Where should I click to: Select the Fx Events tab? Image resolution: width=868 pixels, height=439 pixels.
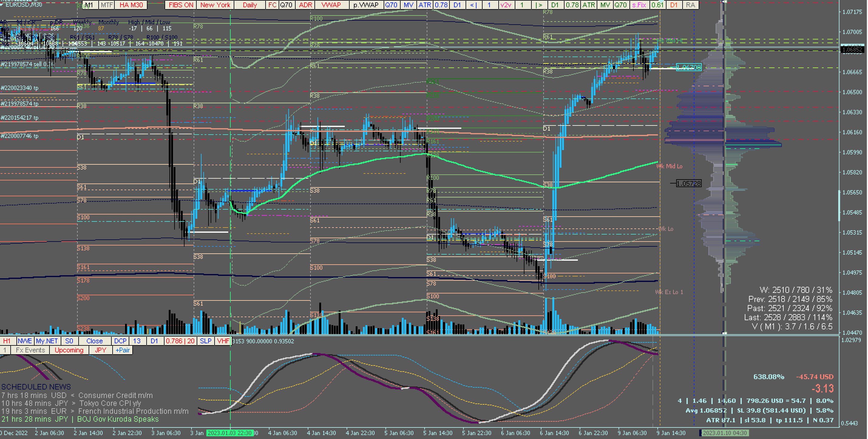pos(30,350)
